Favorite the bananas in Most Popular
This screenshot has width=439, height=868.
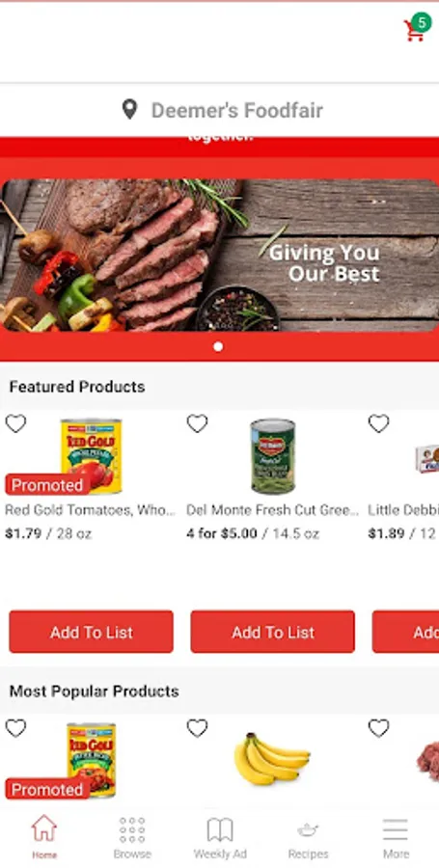tap(197, 728)
